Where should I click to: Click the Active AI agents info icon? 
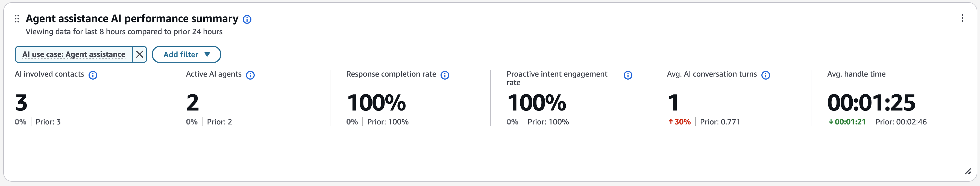coord(250,75)
